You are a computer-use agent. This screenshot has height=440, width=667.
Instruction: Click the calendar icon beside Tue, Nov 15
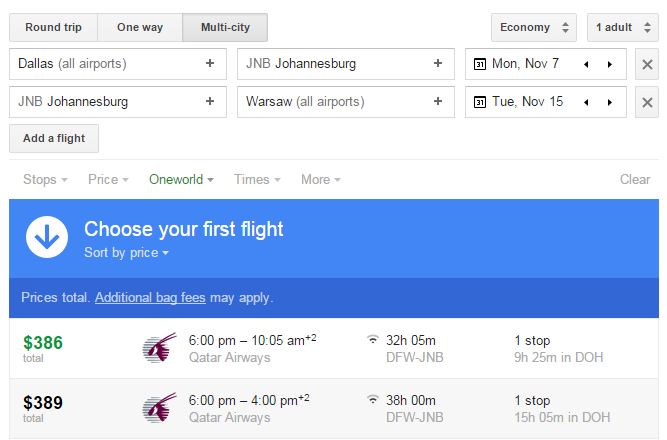tap(479, 102)
